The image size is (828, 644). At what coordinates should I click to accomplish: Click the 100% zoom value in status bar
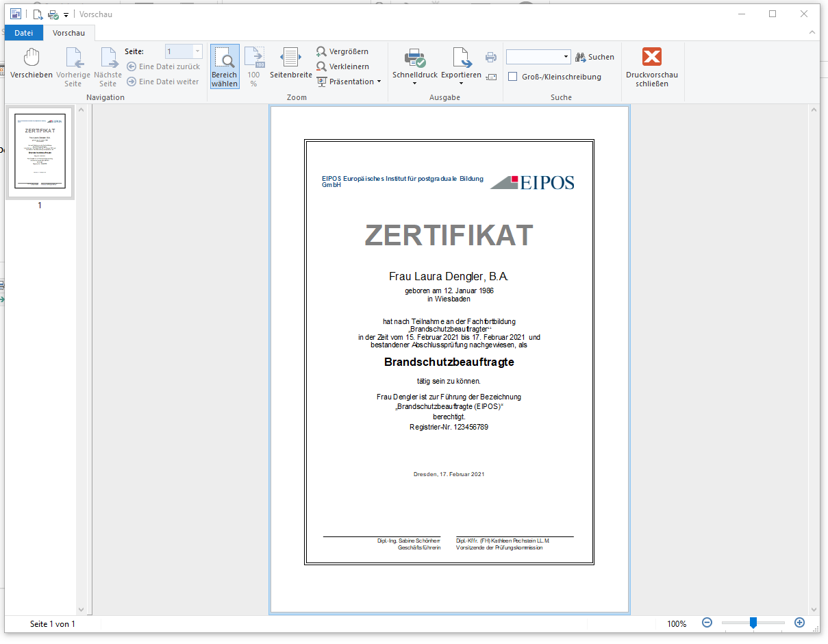click(677, 624)
